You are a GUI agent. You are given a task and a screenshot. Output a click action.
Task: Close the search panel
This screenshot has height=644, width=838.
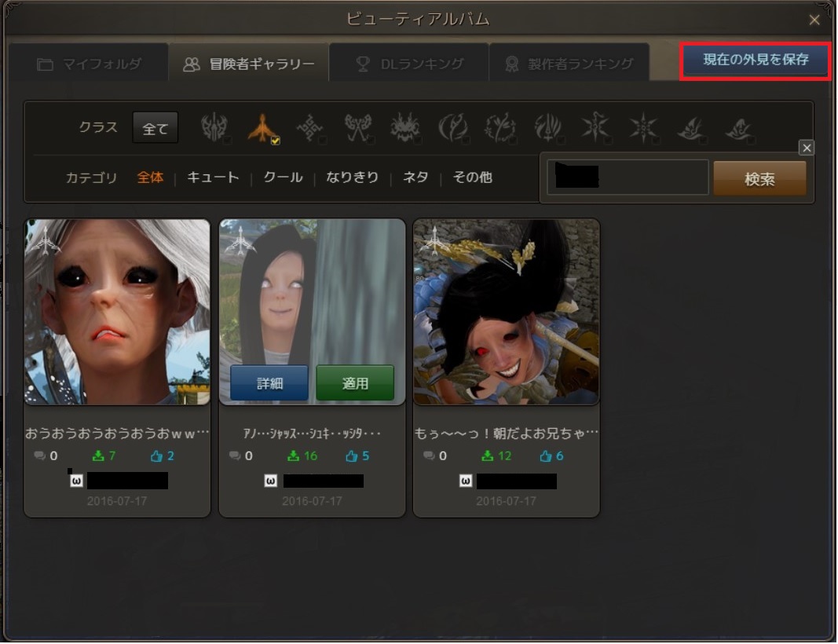pos(807,148)
